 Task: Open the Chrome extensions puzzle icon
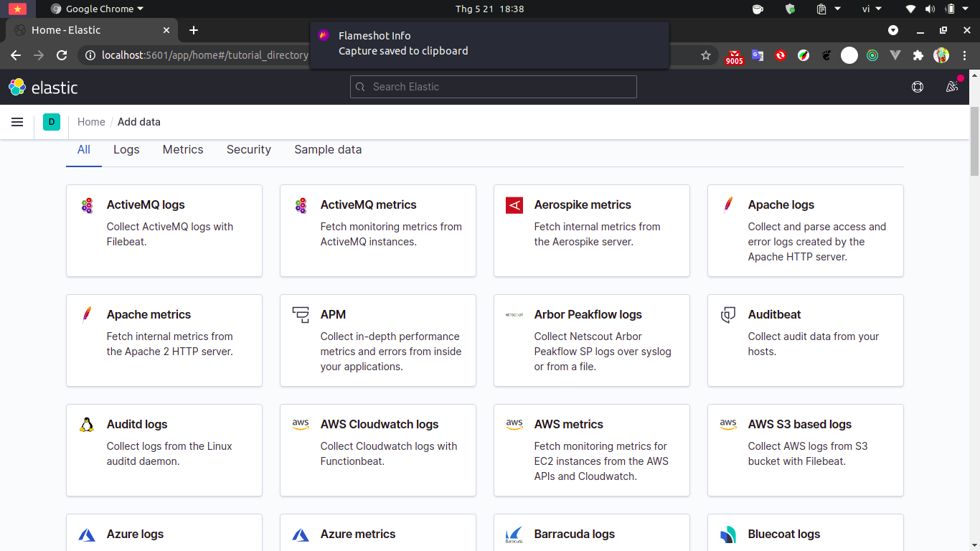(918, 55)
